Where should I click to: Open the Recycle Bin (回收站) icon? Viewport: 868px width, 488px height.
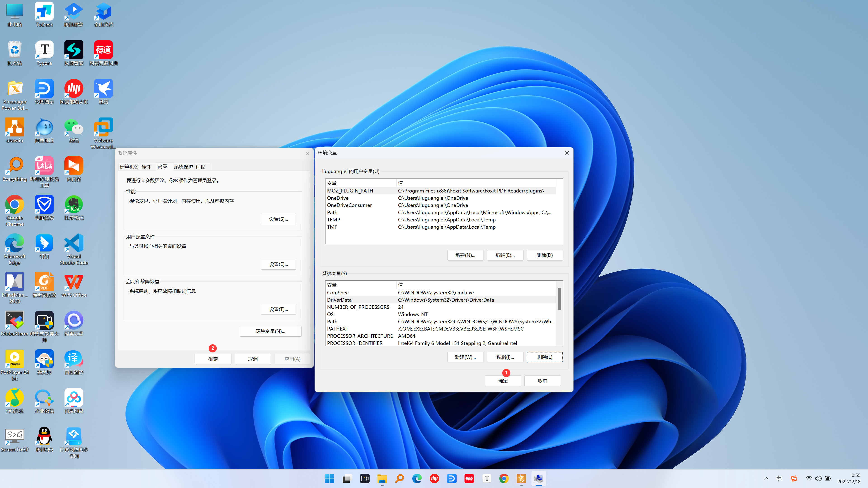14,54
